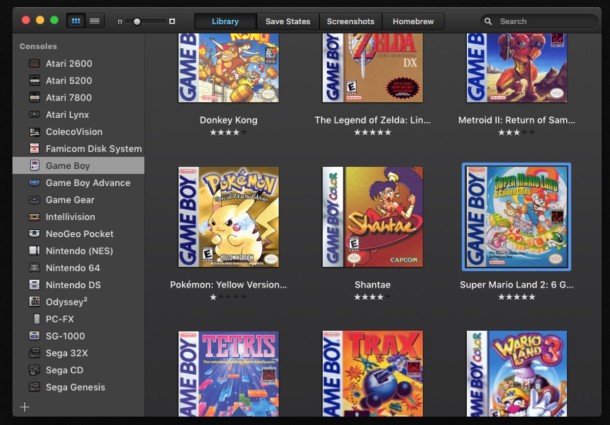Select the Game Boy console icon
The width and height of the screenshot is (610, 425).
pyautogui.click(x=34, y=165)
